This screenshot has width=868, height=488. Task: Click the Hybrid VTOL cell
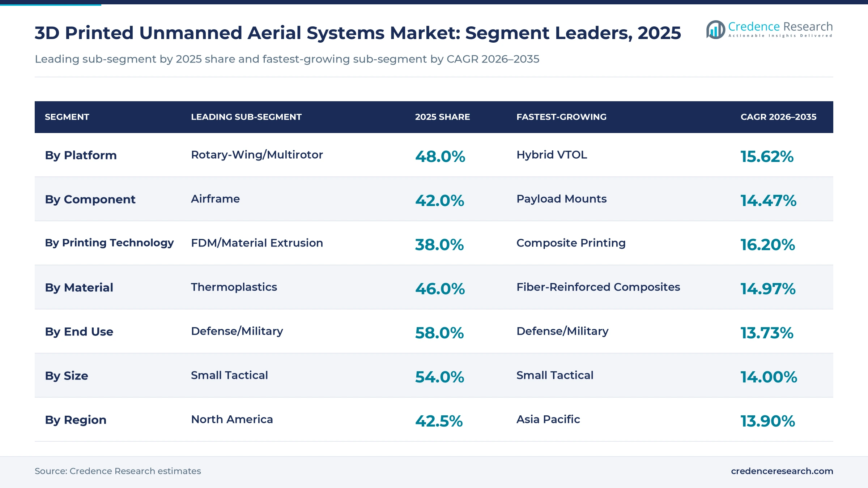(552, 155)
